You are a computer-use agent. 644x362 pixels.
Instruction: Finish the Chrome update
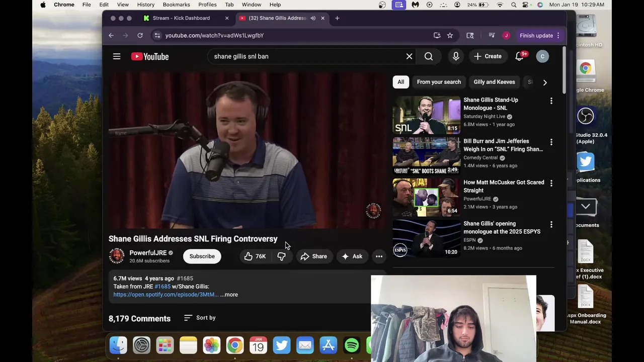pos(536,35)
